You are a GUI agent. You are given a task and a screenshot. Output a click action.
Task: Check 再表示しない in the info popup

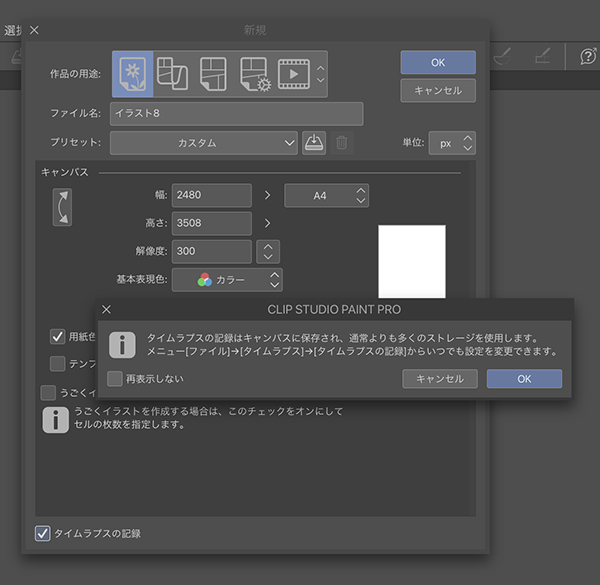pyautogui.click(x=115, y=379)
